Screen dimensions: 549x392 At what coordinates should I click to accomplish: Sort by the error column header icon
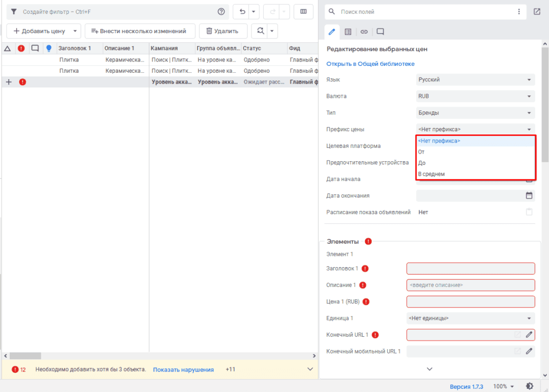21,48
